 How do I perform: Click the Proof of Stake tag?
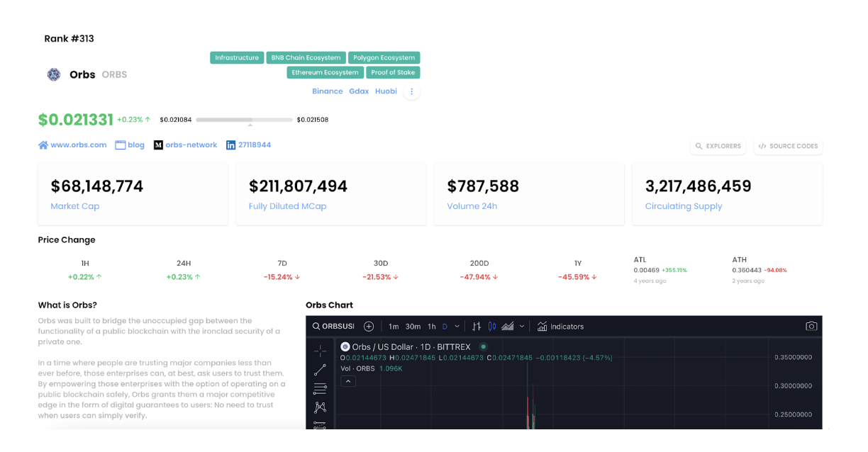pos(393,72)
